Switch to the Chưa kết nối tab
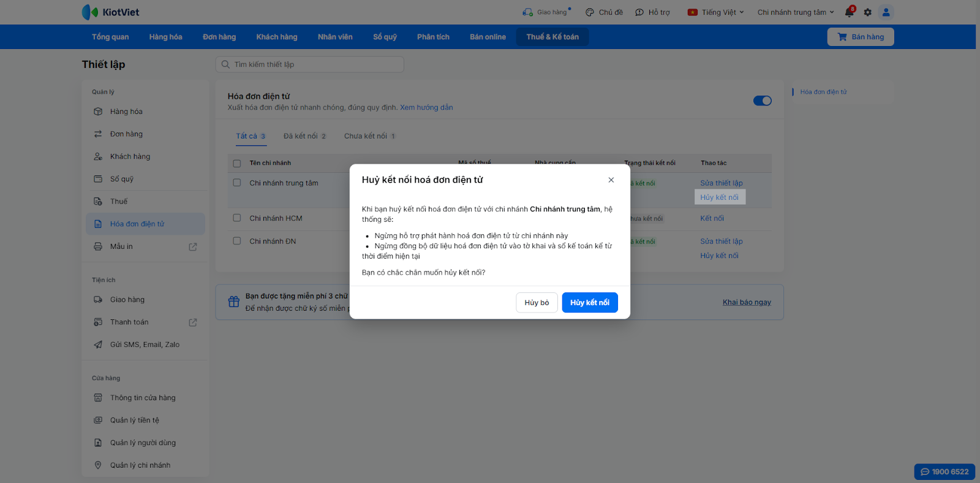 point(370,136)
